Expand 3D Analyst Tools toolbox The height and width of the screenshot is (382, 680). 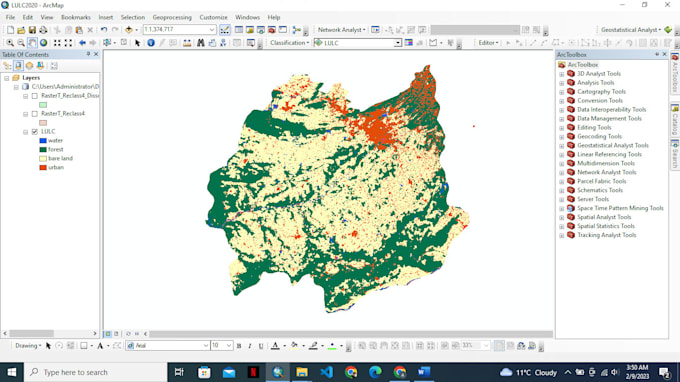(562, 74)
